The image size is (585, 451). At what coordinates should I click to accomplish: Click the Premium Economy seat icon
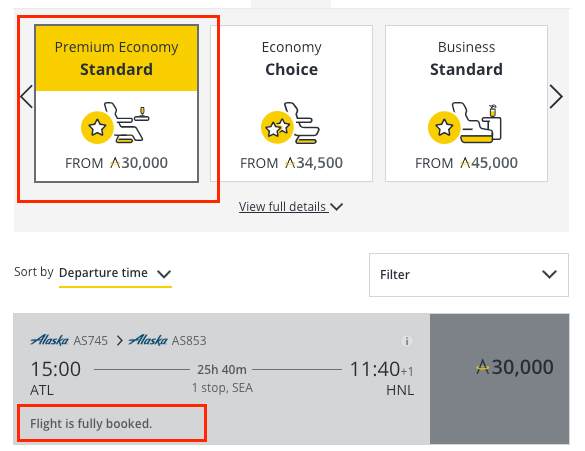[115, 122]
